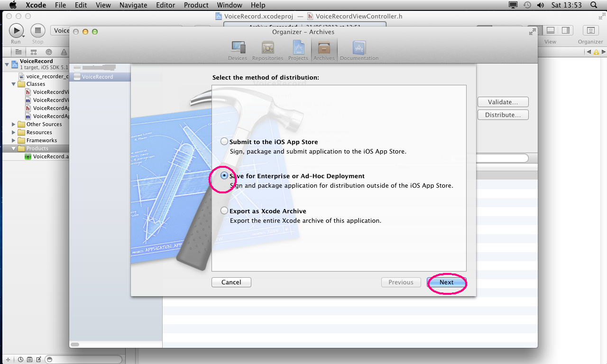Show source-controlled files filter
Screen dimensions: 607x364
tap(30, 360)
